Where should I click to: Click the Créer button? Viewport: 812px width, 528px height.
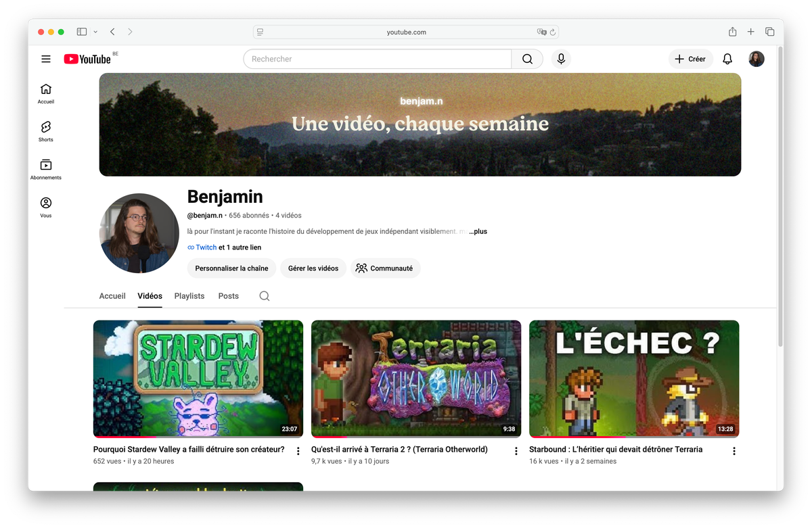click(x=691, y=59)
